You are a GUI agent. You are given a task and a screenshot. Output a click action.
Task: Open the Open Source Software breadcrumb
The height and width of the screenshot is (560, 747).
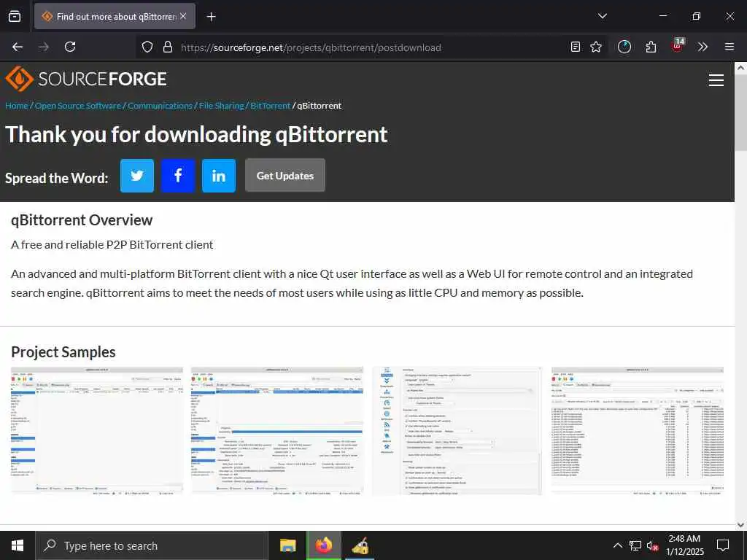(x=78, y=106)
